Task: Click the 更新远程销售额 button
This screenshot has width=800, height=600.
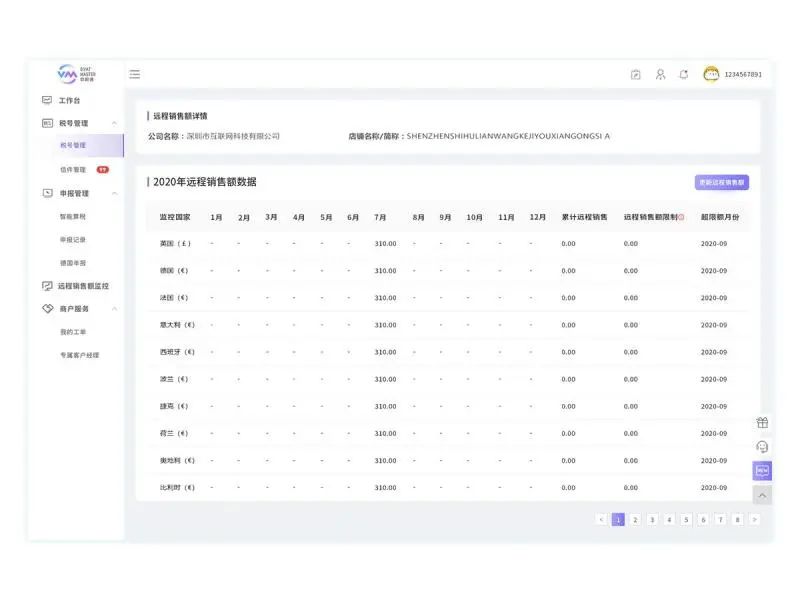Action: tap(721, 181)
